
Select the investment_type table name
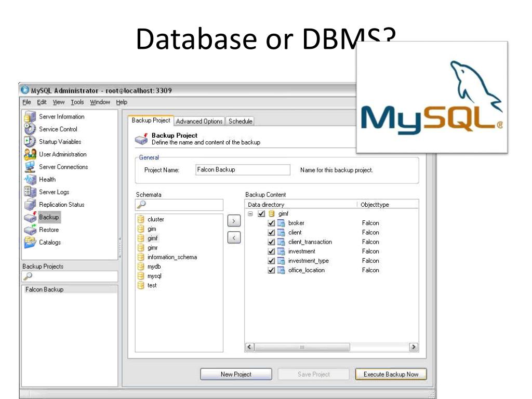pyautogui.click(x=309, y=261)
